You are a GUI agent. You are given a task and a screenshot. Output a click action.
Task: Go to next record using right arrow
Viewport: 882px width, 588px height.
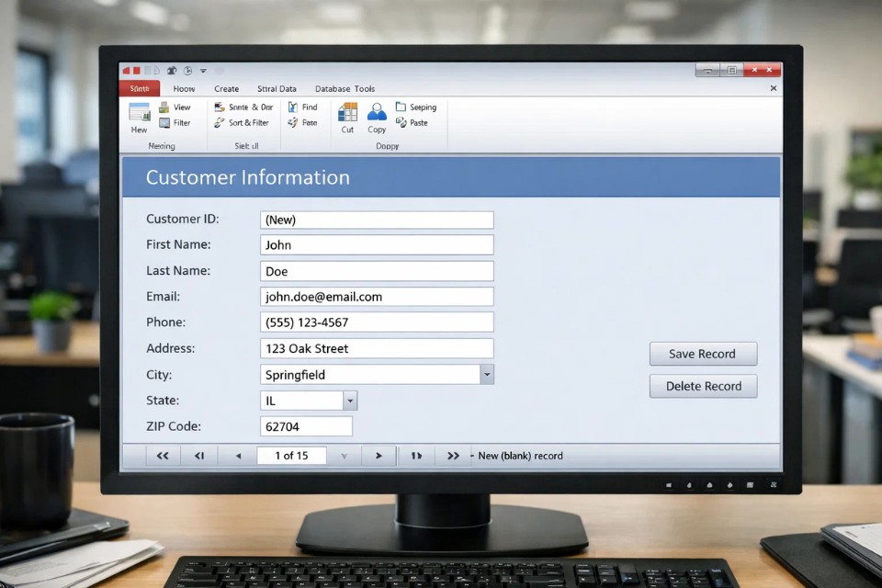pyautogui.click(x=378, y=456)
